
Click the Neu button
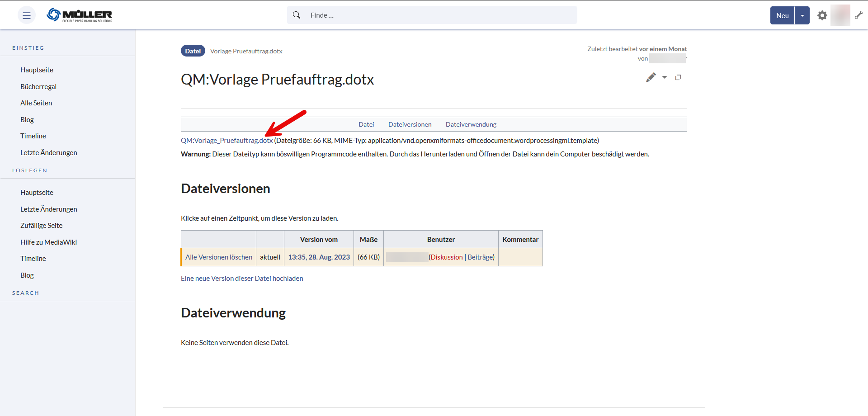pos(782,15)
